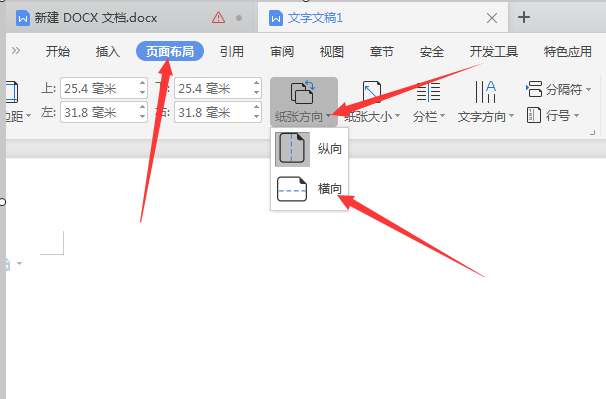Increase the top margin with up stepper

(143, 84)
